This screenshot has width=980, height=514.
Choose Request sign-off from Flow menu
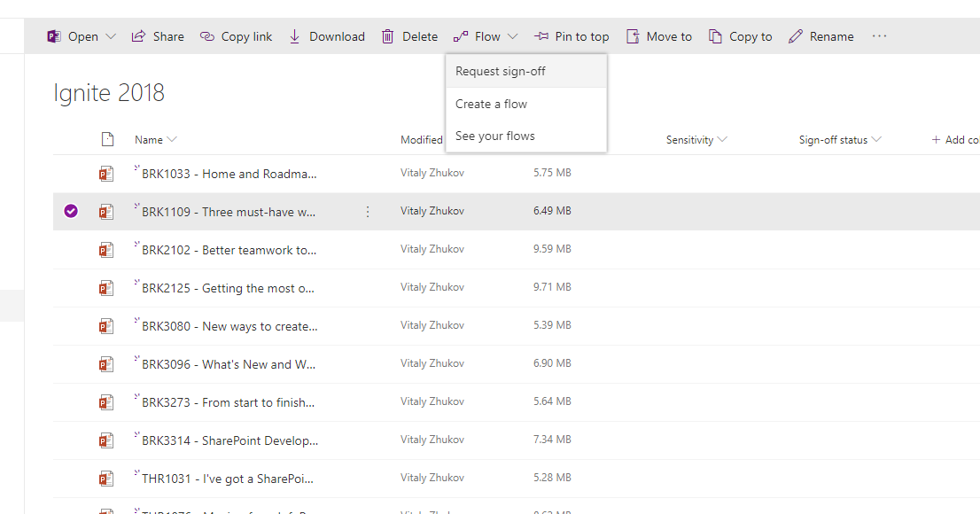pyautogui.click(x=526, y=71)
